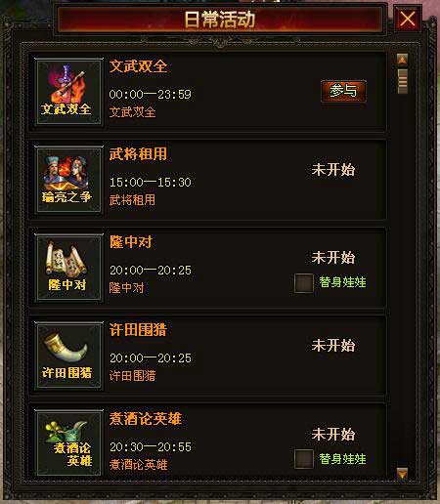
Task: Open the 隆中对 scroll icon
Action: 68,268
